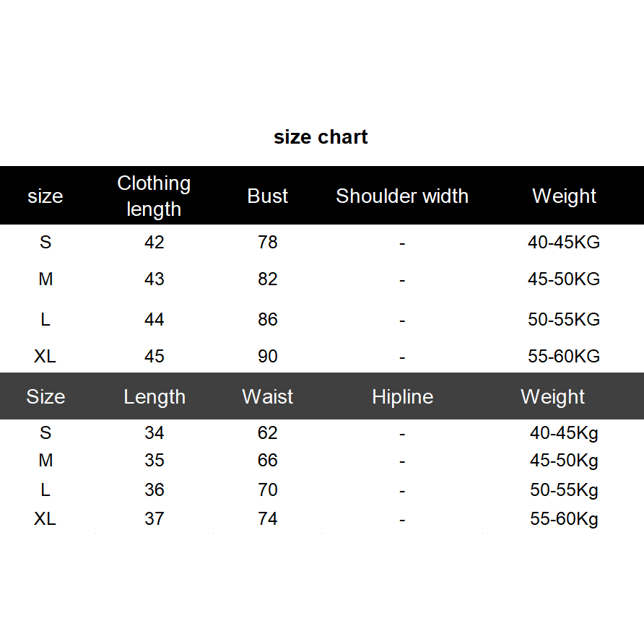Click clothing length value 42
The image size is (644, 644).
click(155, 242)
